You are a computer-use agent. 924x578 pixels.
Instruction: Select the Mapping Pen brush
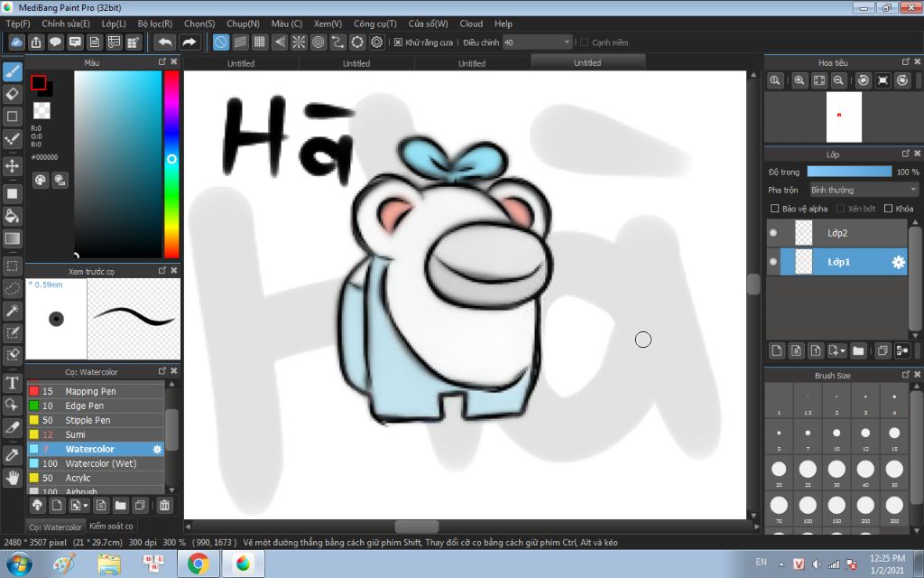[x=96, y=391]
